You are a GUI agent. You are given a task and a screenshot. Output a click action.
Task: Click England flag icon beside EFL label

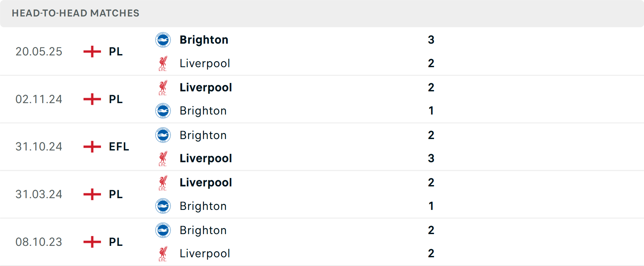92,147
